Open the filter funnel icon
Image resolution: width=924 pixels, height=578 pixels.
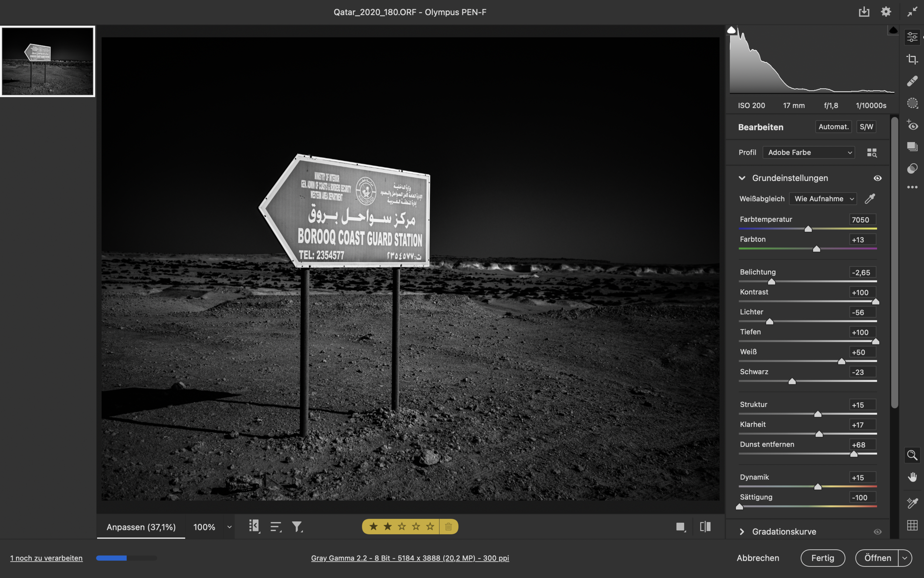[x=297, y=527]
